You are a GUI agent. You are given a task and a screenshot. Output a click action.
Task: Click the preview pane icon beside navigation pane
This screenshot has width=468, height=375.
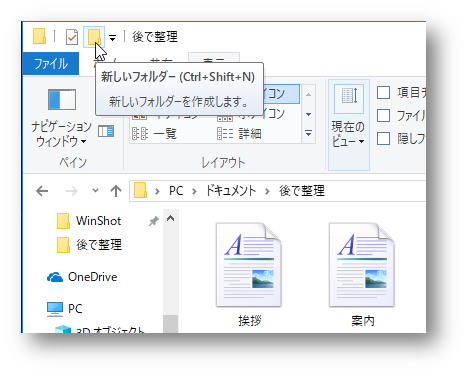point(106,131)
